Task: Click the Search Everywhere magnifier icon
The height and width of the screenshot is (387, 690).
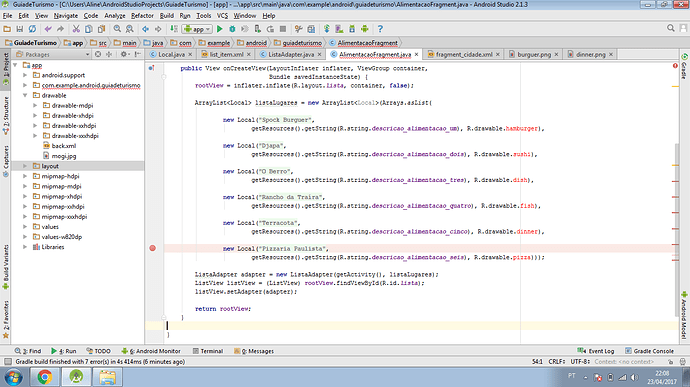Action: pos(671,28)
